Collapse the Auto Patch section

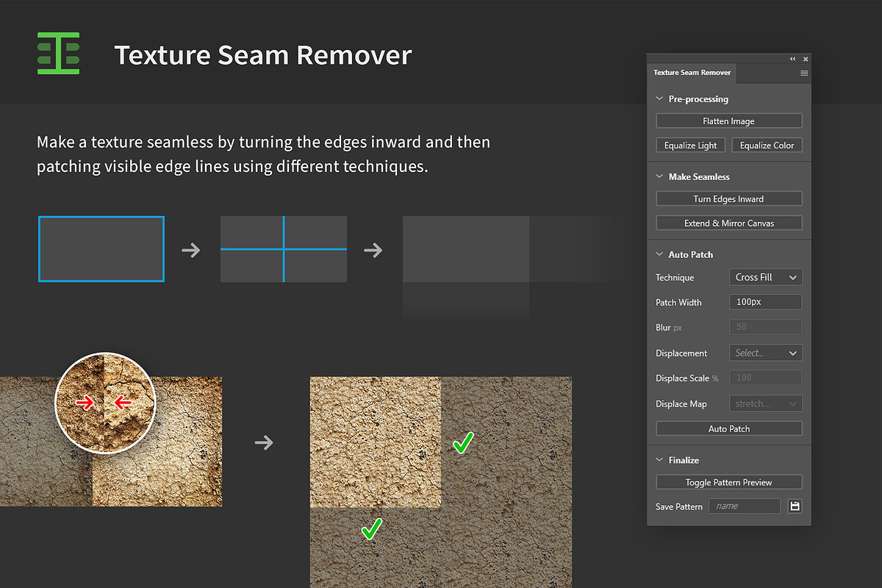pyautogui.click(x=659, y=254)
